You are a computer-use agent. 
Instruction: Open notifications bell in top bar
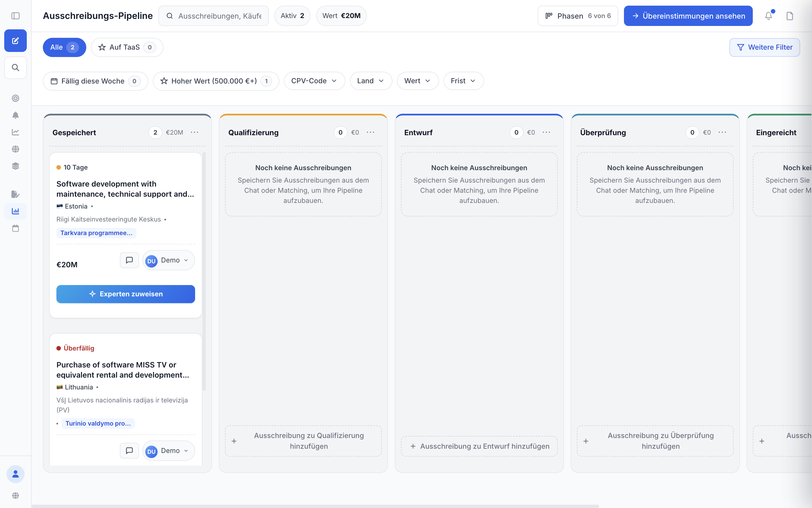point(768,16)
